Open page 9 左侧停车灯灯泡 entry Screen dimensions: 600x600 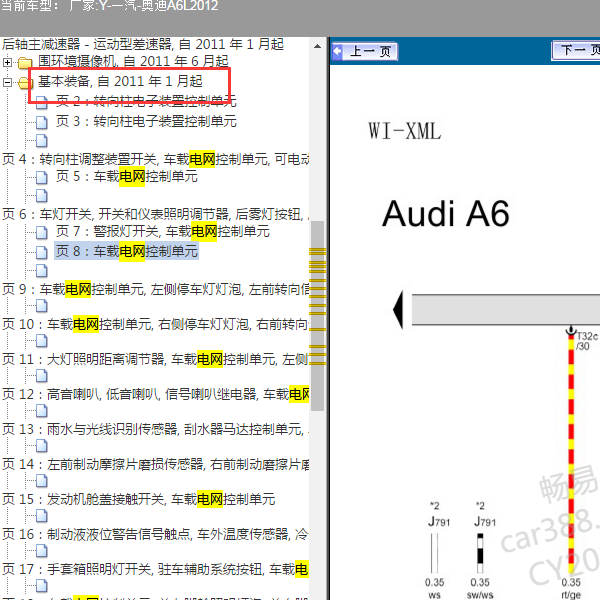click(x=155, y=289)
